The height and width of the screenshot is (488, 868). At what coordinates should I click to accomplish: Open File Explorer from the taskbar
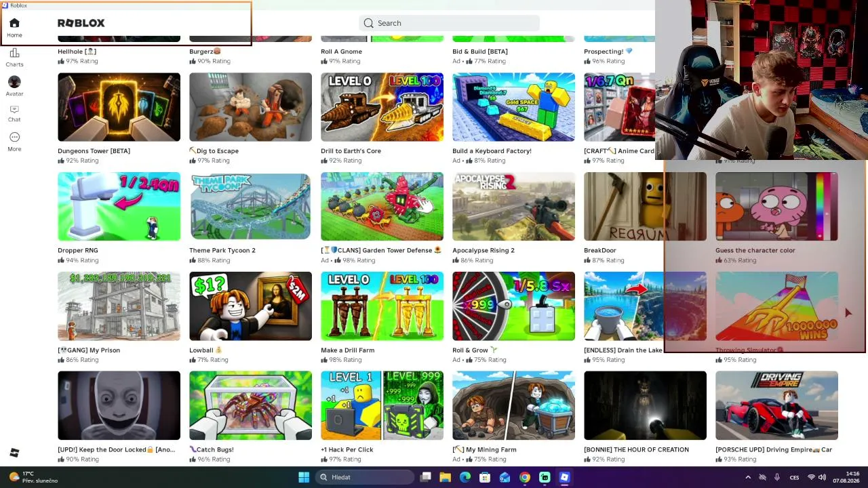point(445,477)
